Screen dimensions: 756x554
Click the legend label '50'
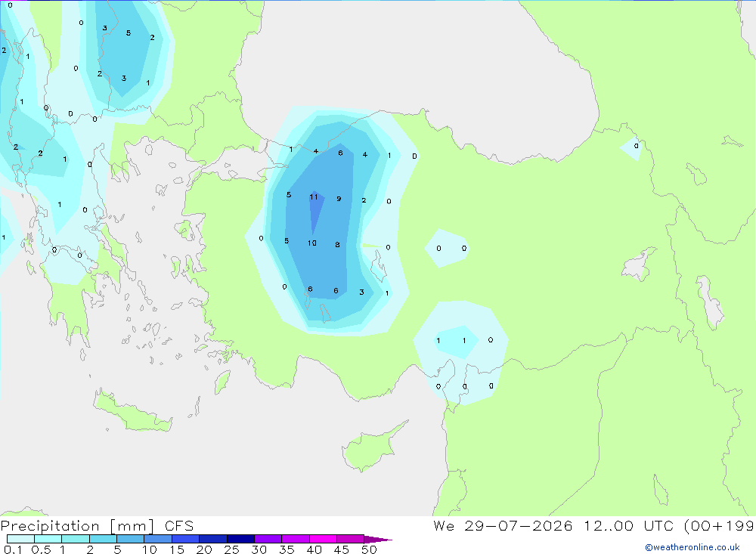[369, 549]
